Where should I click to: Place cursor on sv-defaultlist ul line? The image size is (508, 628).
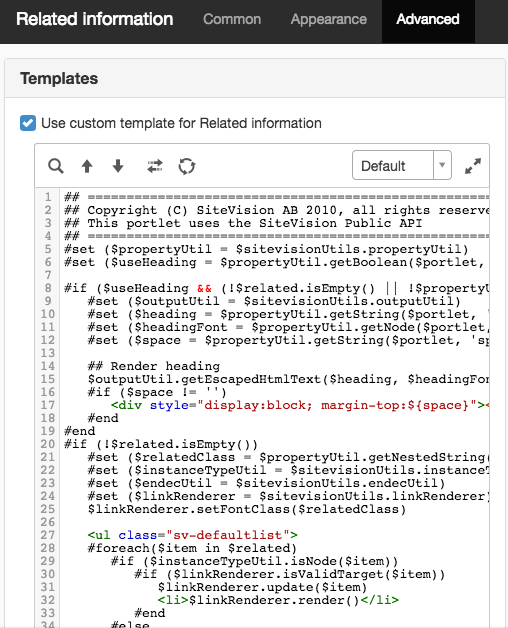193,535
